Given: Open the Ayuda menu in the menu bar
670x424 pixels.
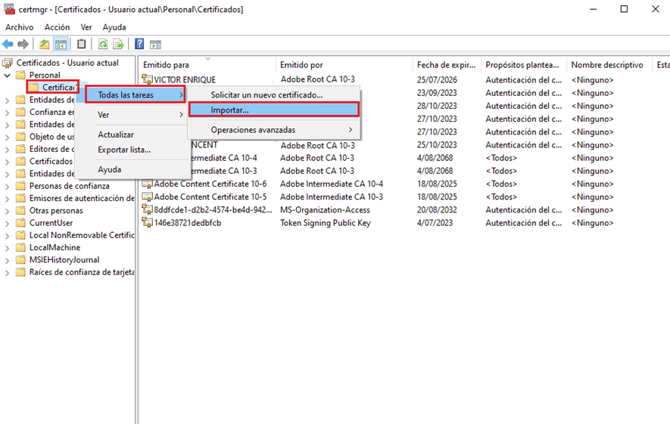Looking at the screenshot, I should [114, 27].
